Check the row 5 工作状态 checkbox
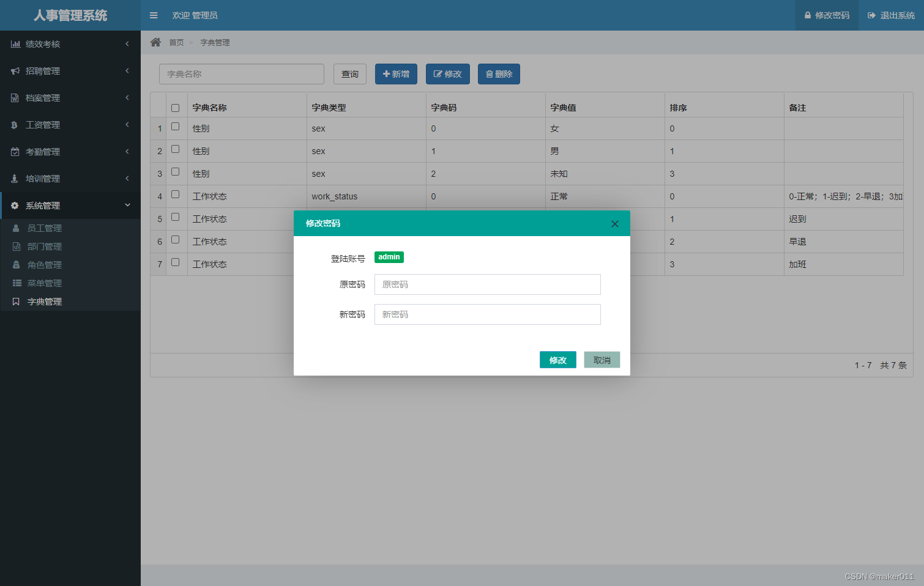 tap(176, 217)
